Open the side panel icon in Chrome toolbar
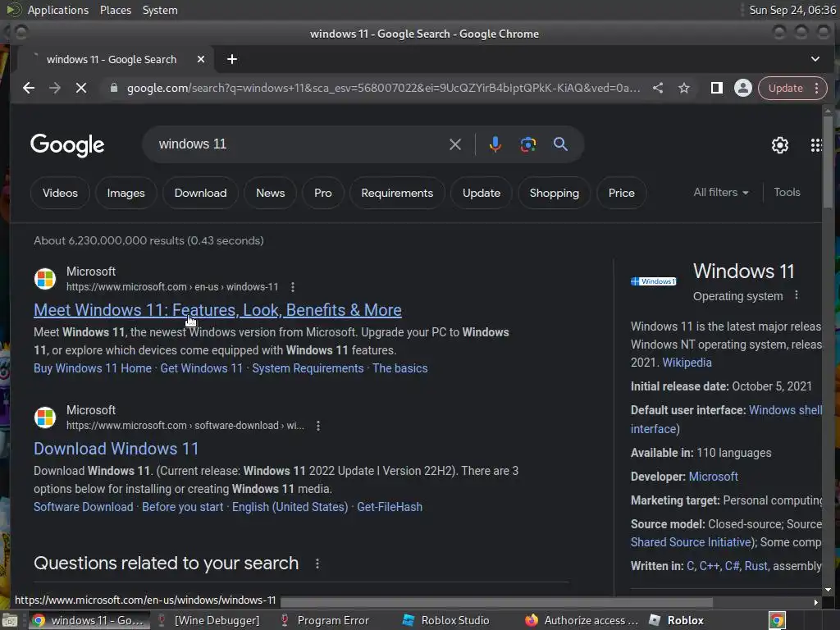This screenshot has width=840, height=630. (716, 88)
